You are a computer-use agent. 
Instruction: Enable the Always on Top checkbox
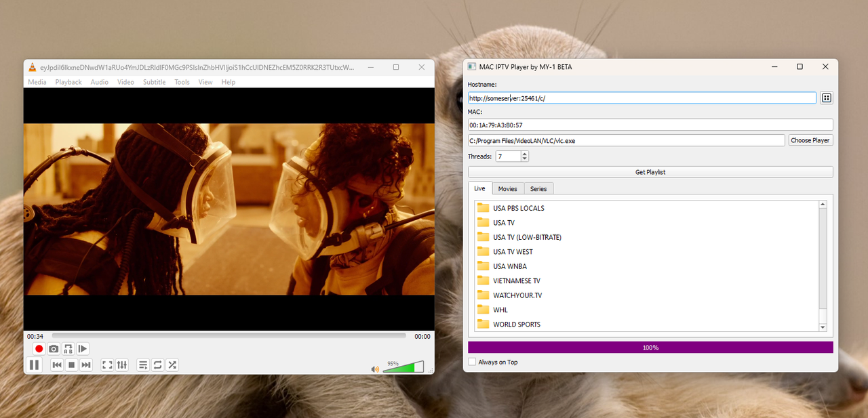pyautogui.click(x=472, y=362)
